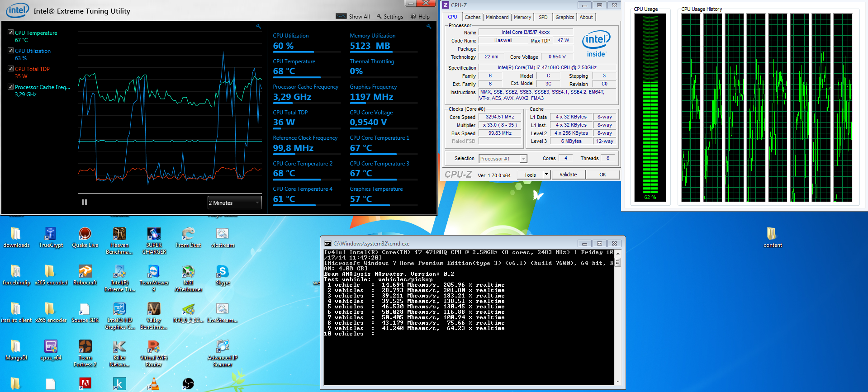The image size is (868, 392).
Task: Select the Source SDK desktop shortcut
Action: (85, 313)
